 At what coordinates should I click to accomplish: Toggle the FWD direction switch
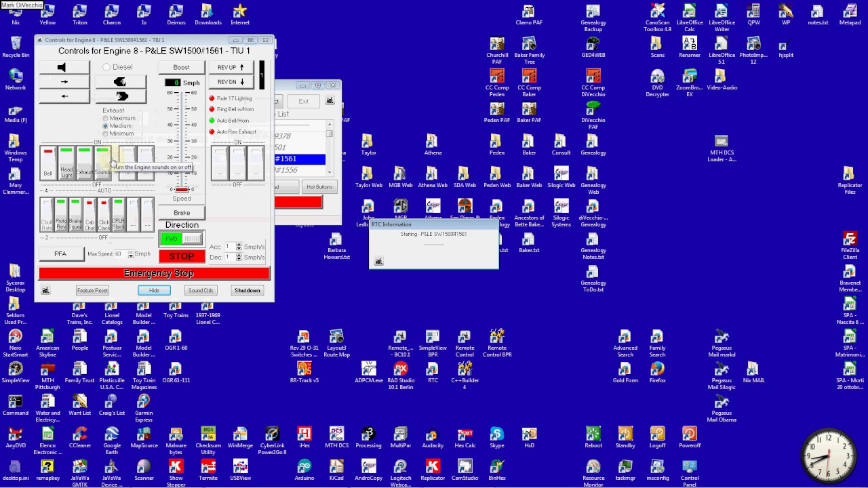(x=182, y=239)
